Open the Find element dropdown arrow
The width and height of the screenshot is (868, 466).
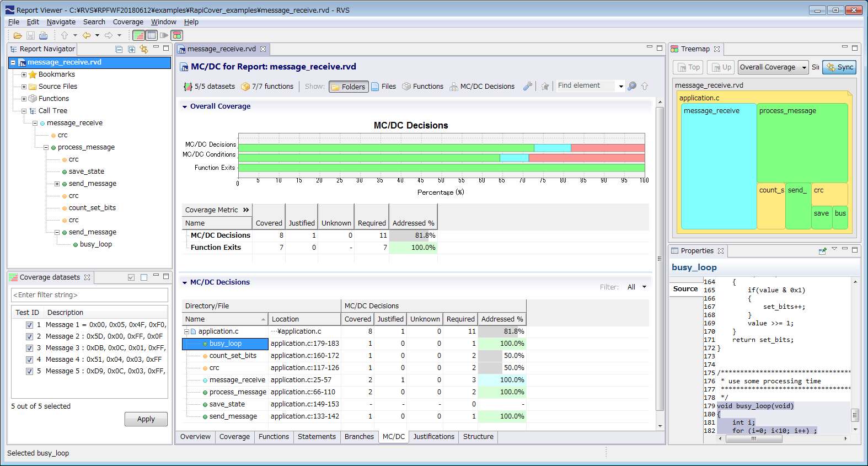[x=621, y=87]
